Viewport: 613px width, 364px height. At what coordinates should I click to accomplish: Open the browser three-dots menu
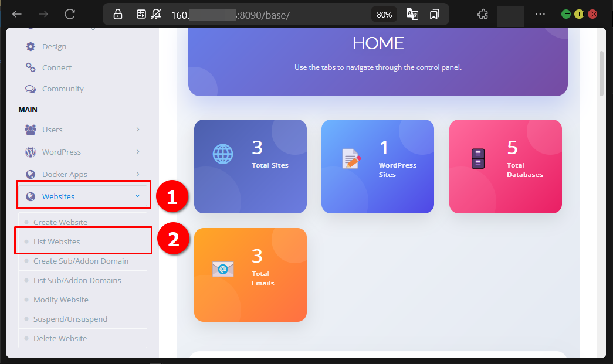[x=540, y=14]
